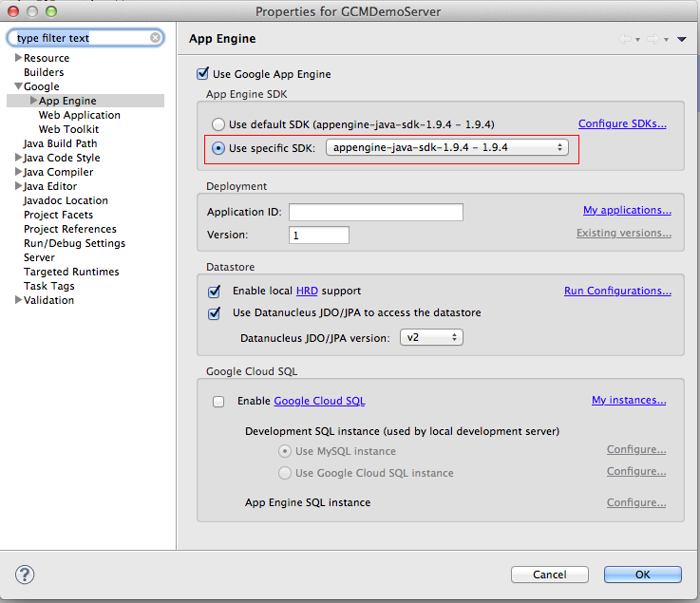Focus the Application ID input field
700x603 pixels.
(376, 212)
